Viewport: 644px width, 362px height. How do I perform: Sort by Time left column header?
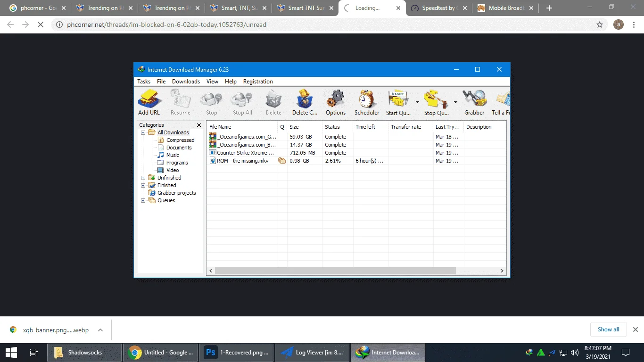(371, 127)
